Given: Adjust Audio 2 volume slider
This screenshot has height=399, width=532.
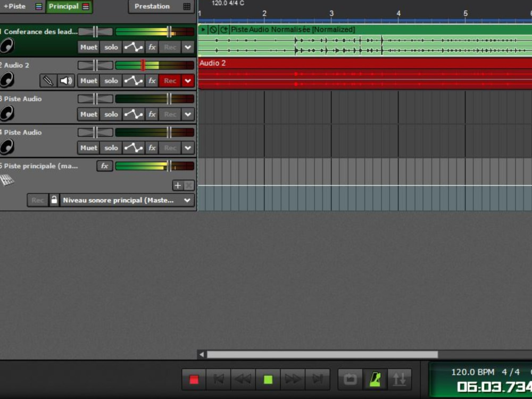Looking at the screenshot, I should (143, 65).
